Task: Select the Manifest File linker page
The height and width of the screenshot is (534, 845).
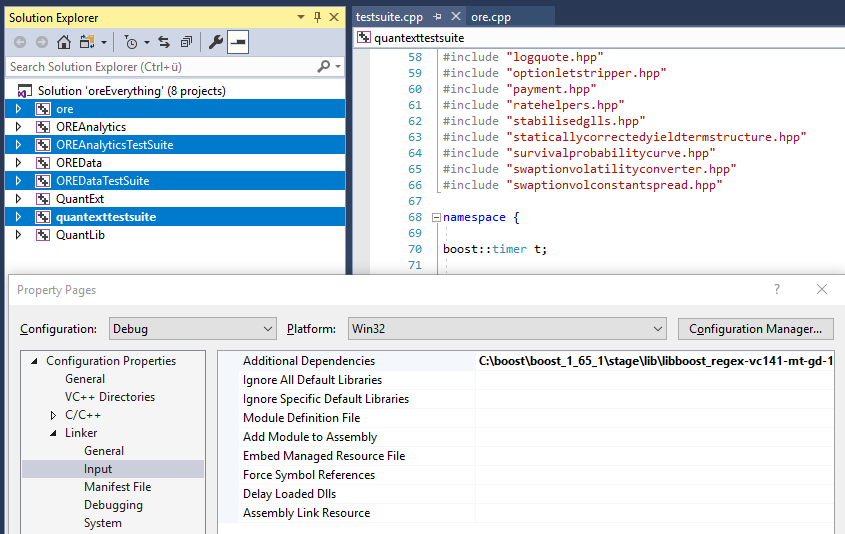Action: [117, 487]
